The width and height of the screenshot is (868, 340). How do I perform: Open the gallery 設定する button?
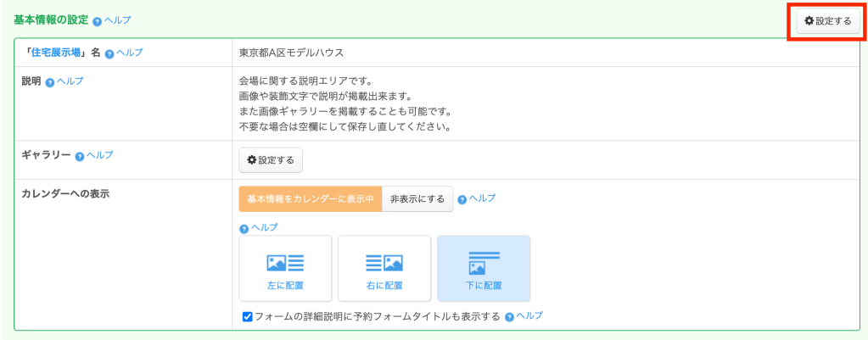[x=271, y=159]
